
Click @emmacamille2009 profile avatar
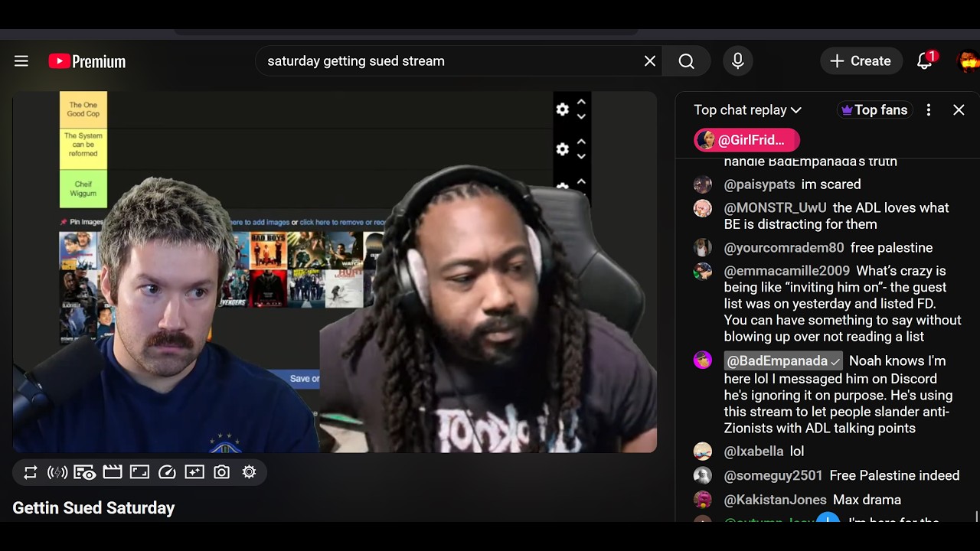point(703,271)
